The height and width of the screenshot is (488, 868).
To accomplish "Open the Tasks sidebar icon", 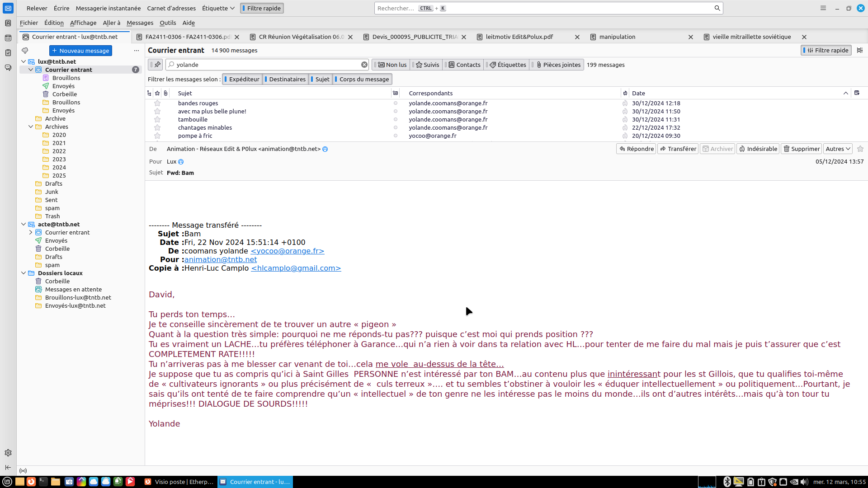I will 8,53.
